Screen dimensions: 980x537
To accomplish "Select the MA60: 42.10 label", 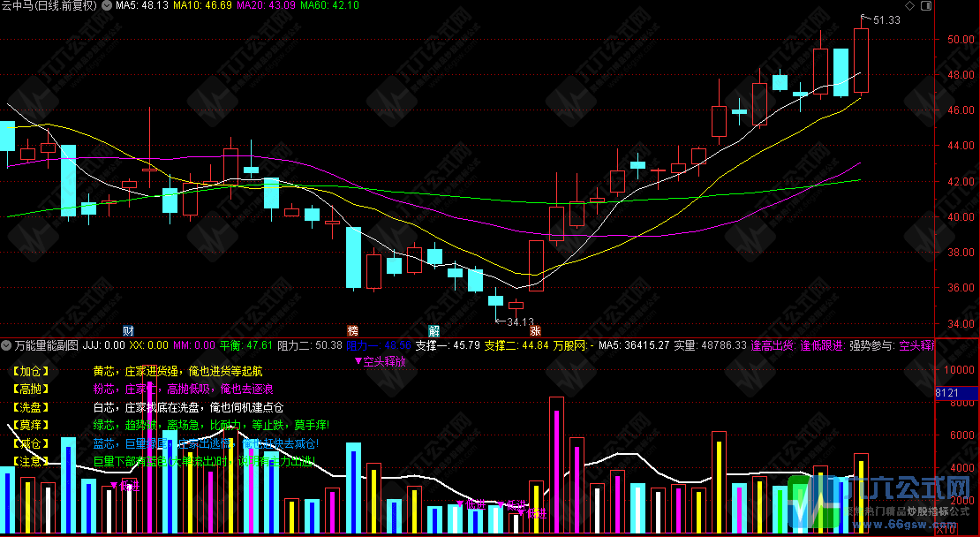I will (x=329, y=5).
